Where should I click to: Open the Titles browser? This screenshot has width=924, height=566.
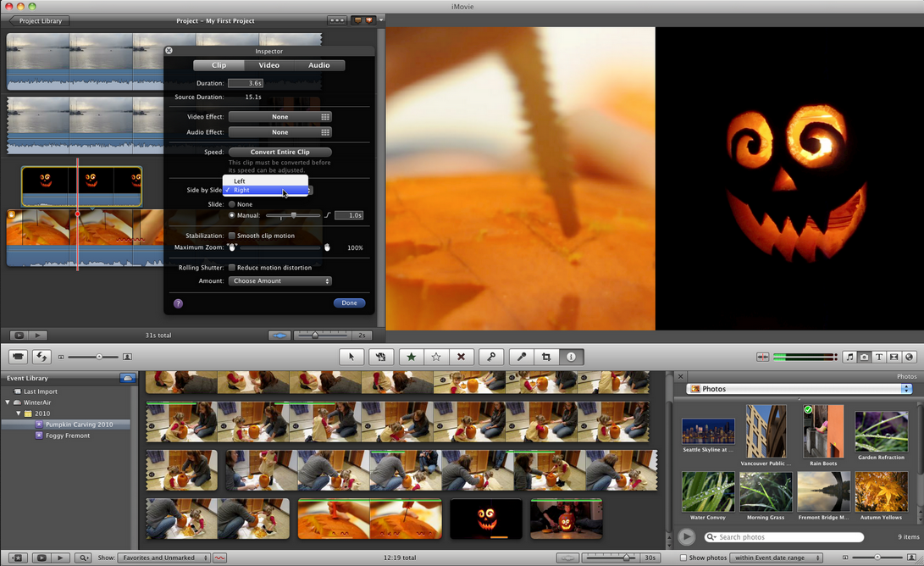click(880, 357)
